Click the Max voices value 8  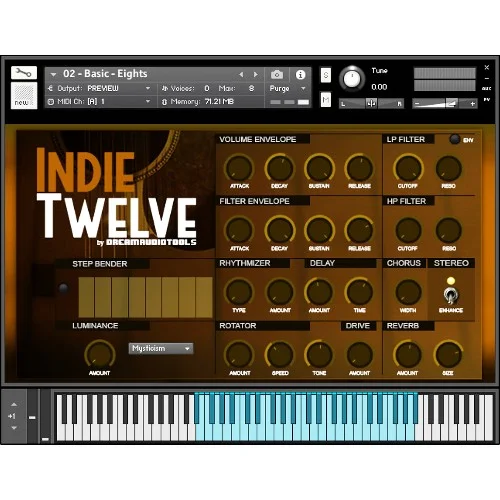(251, 88)
